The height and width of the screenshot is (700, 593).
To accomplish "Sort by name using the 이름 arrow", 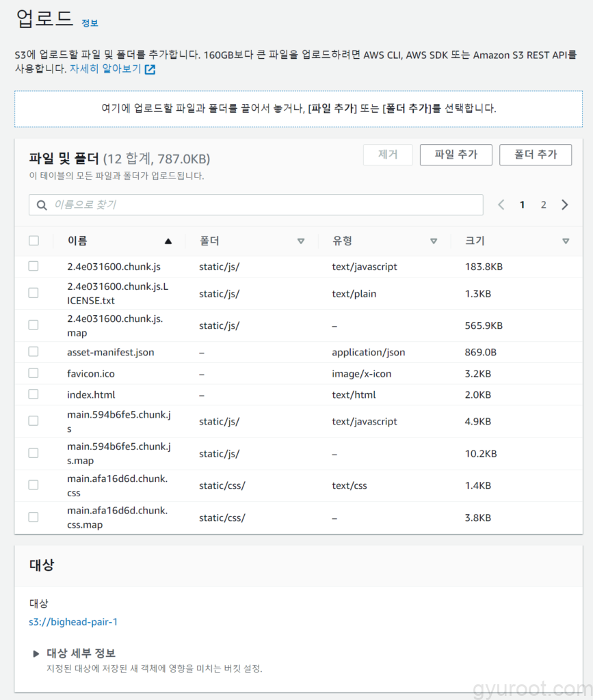I will tap(168, 241).
